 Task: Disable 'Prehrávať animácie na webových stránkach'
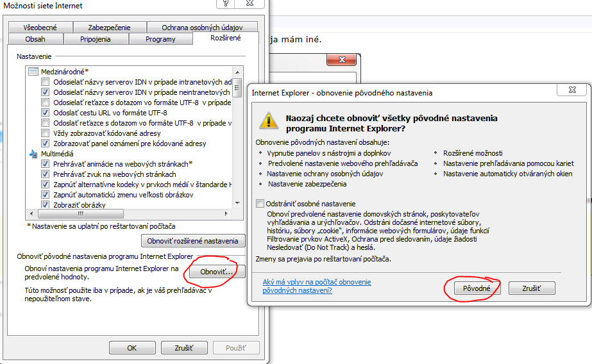[x=46, y=163]
